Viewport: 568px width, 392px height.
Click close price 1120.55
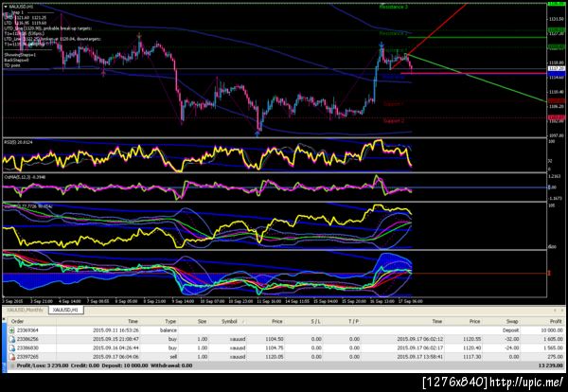click(471, 339)
